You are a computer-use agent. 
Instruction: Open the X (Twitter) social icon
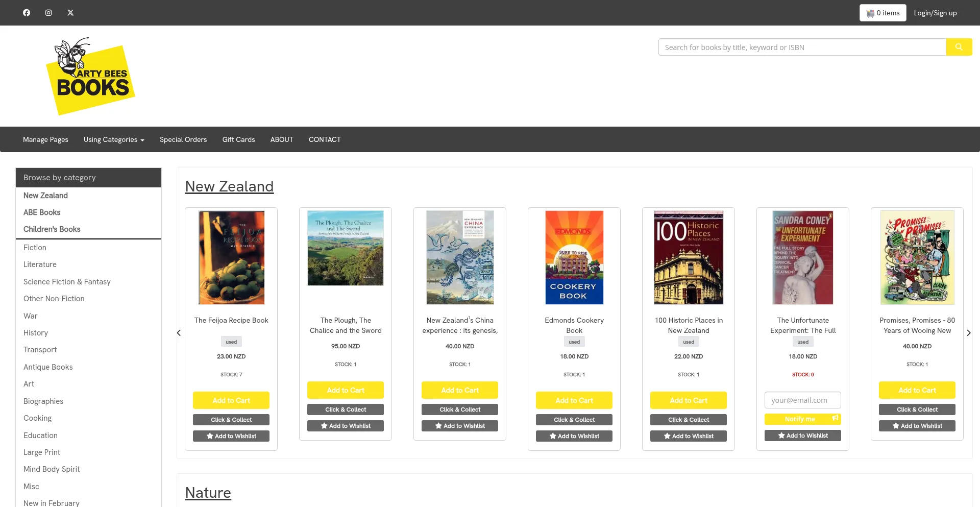coord(70,13)
